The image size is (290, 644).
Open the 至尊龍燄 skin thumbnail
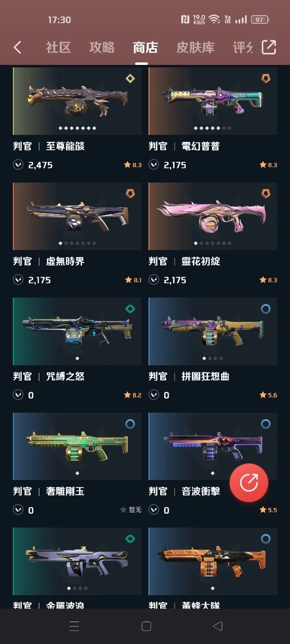[77, 101]
